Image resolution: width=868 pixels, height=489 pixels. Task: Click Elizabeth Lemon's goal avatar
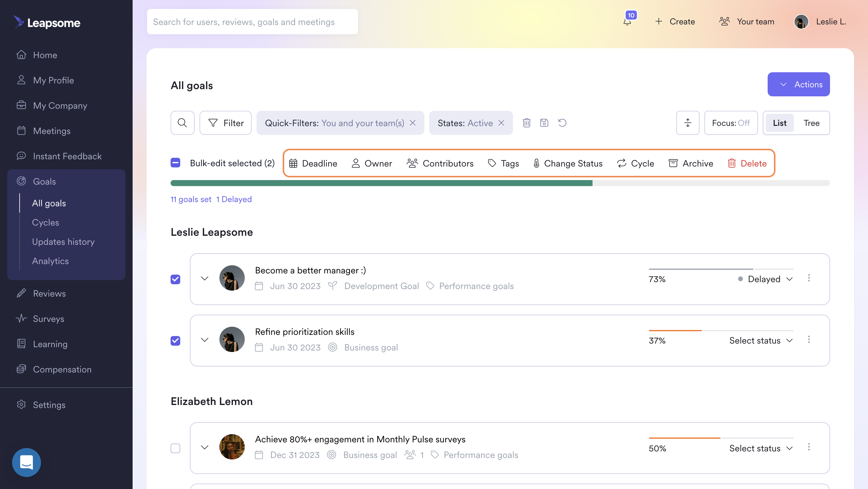(232, 447)
